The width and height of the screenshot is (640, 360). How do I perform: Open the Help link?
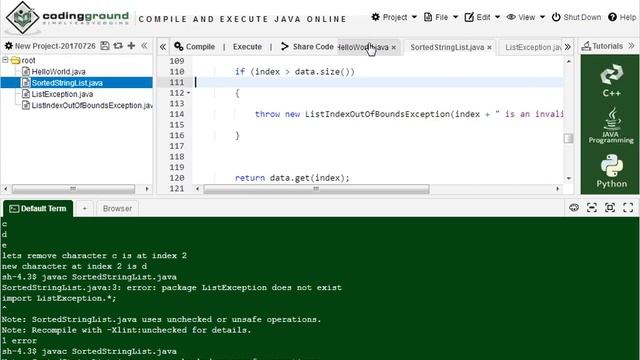click(x=622, y=17)
